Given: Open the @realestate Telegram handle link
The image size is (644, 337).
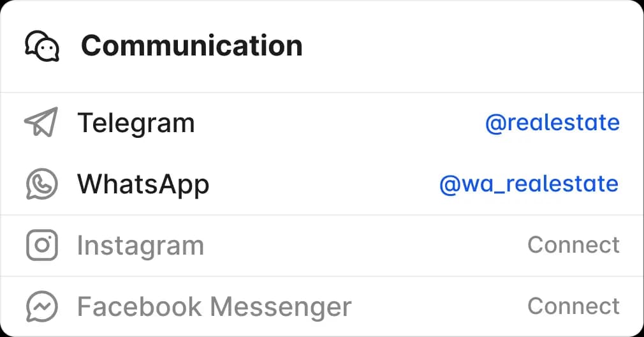Looking at the screenshot, I should pos(552,123).
